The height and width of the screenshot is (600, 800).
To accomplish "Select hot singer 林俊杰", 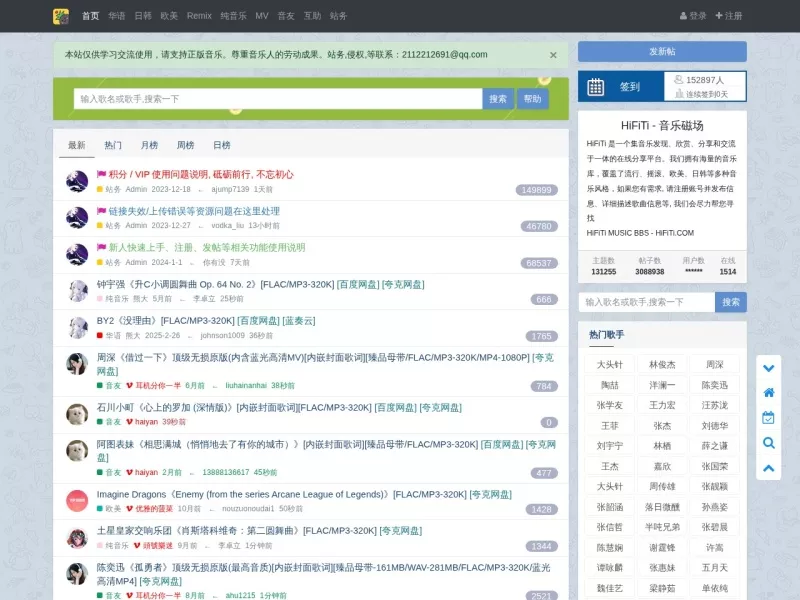I will point(662,365).
